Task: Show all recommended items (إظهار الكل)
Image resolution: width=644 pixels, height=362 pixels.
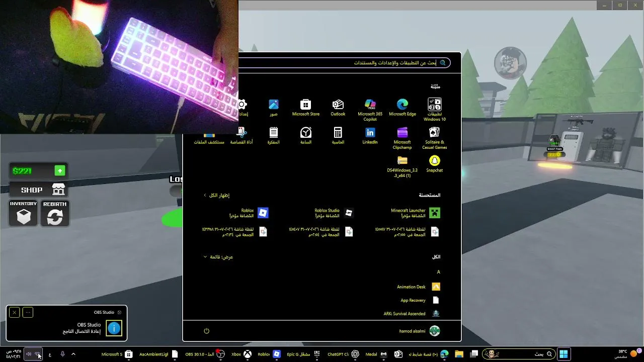Action: pyautogui.click(x=217, y=195)
